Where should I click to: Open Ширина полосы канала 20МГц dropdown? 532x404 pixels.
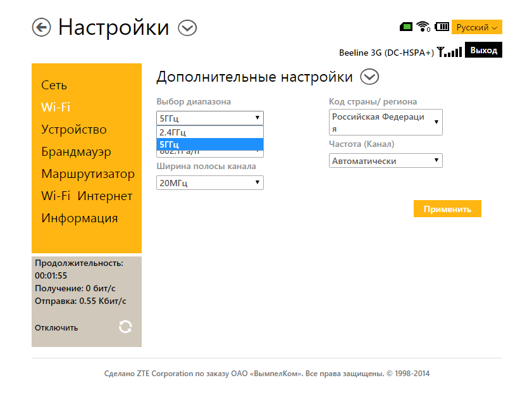pyautogui.click(x=209, y=183)
